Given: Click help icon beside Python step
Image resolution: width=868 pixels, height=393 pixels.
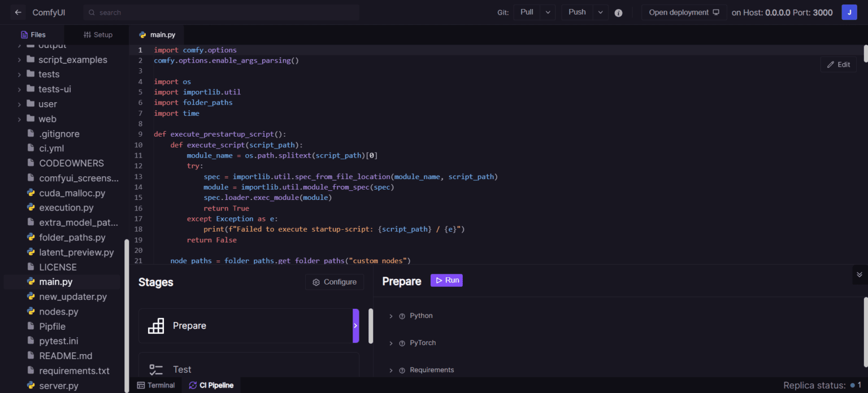Looking at the screenshot, I should click(402, 316).
